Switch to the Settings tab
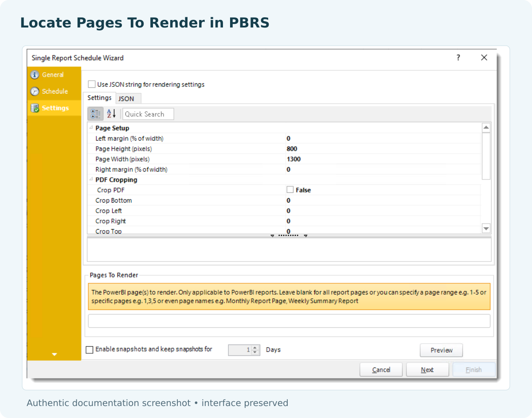 tap(99, 98)
